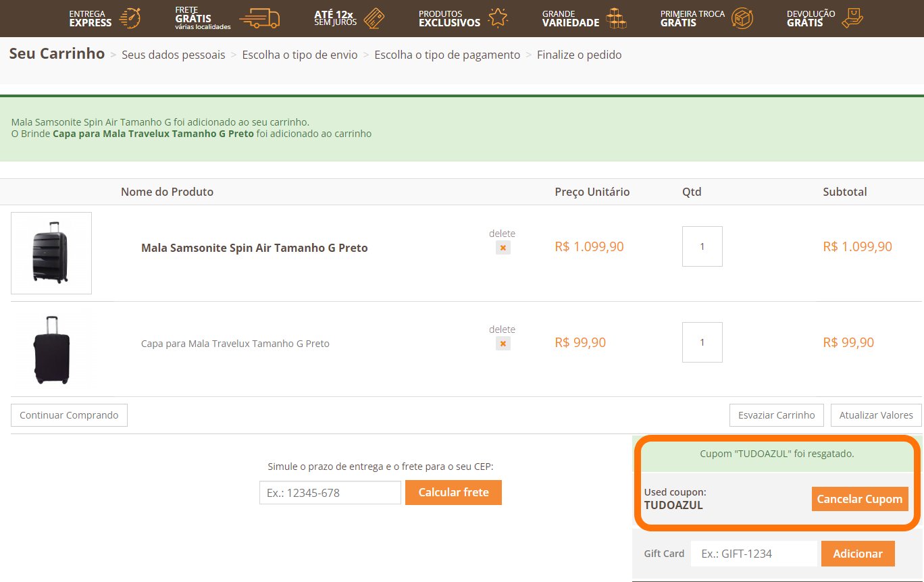924x582 pixels.
Task: Open the Samsonite suitcase product thumbnail
Action: 51,253
